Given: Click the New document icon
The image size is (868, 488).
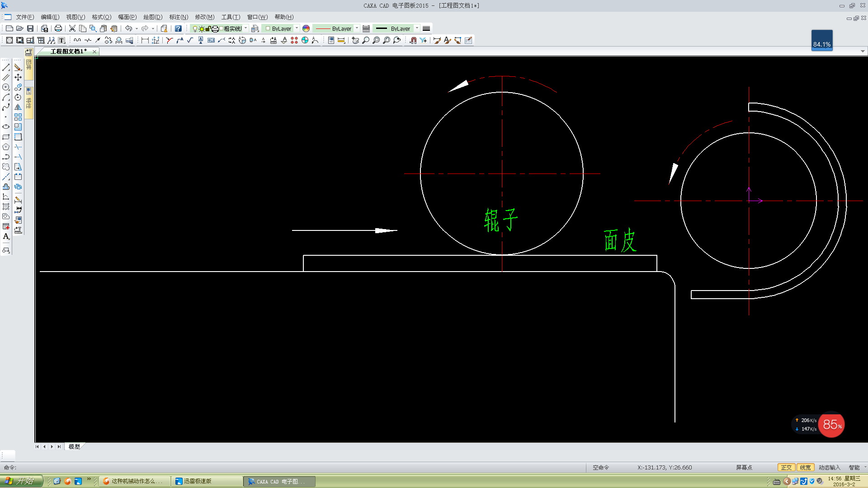Looking at the screenshot, I should (9, 28).
